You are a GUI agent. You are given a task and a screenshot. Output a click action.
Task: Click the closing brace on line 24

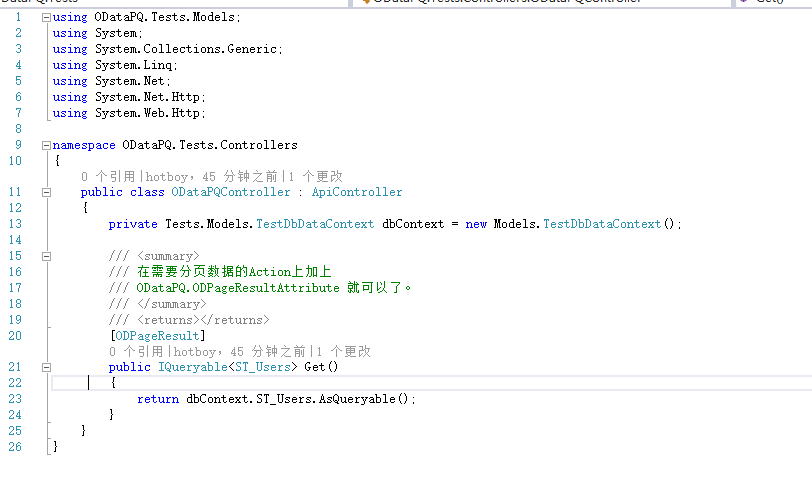click(111, 414)
